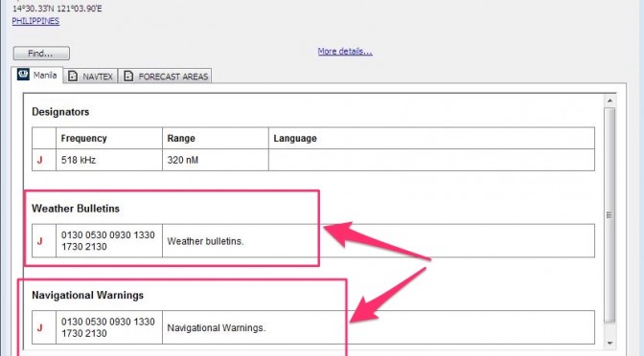
Task: Click the Manila tab station icon
Action: pyautogui.click(x=23, y=75)
